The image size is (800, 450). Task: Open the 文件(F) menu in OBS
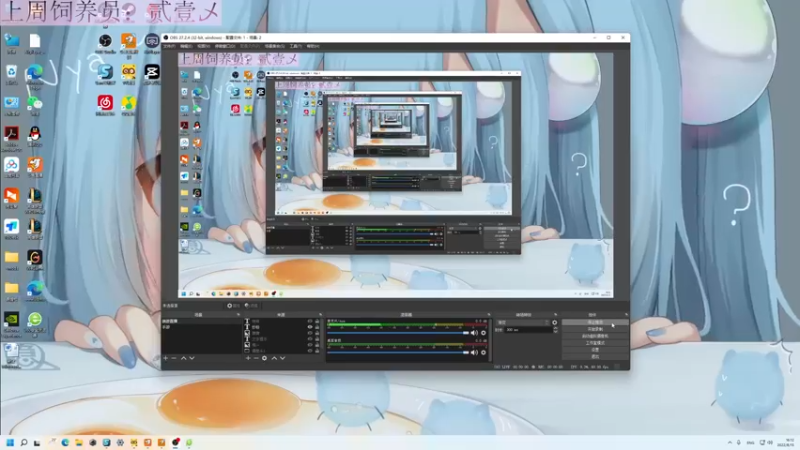tap(169, 46)
